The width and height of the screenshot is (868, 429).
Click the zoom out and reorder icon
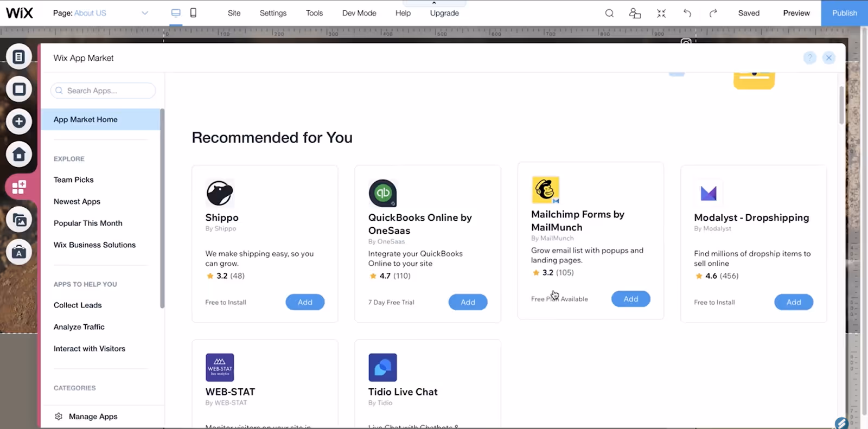click(x=661, y=13)
